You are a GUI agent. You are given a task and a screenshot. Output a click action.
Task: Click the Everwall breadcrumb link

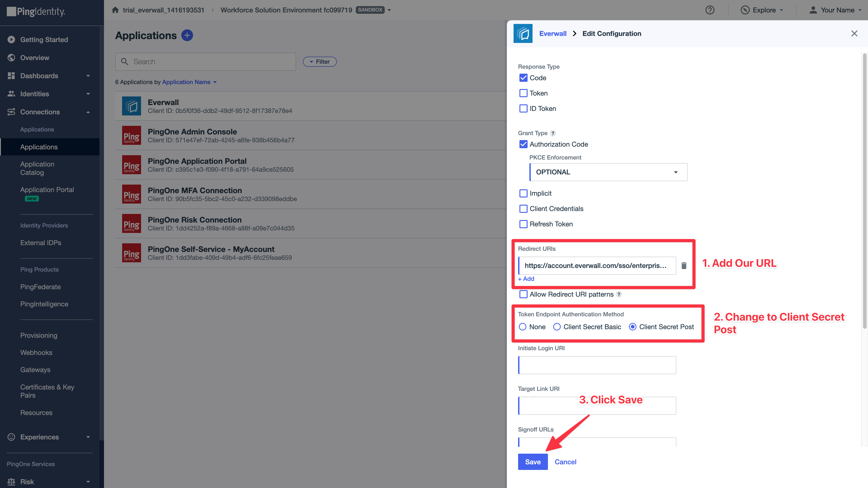(553, 33)
